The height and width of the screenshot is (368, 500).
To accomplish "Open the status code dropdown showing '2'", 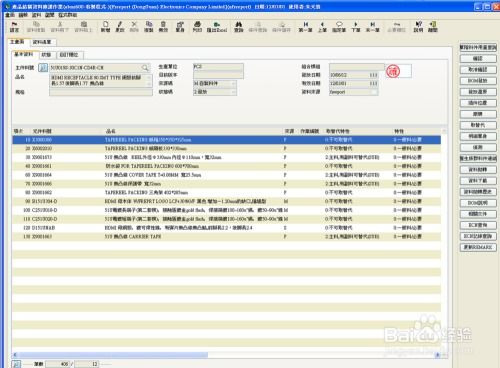I will 215,92.
